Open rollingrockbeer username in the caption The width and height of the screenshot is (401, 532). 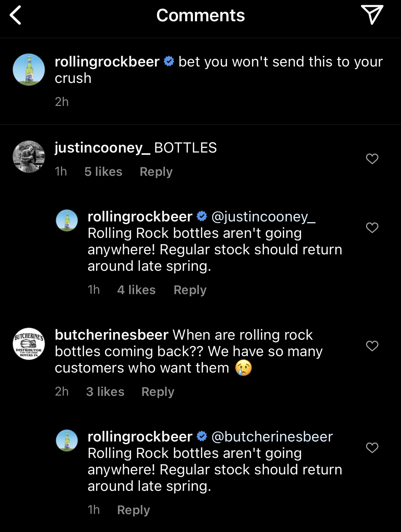pyautogui.click(x=107, y=62)
